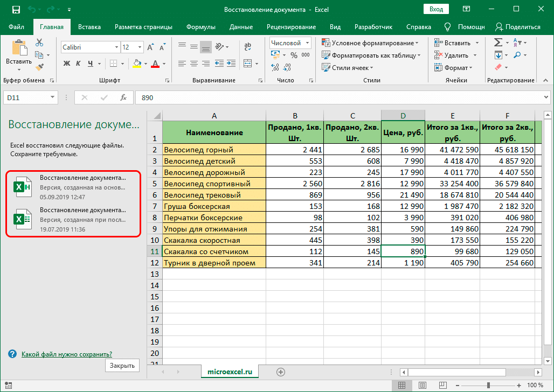The width and height of the screenshot is (554, 392).
Task: Enable center text alignment
Action: tap(193, 64)
